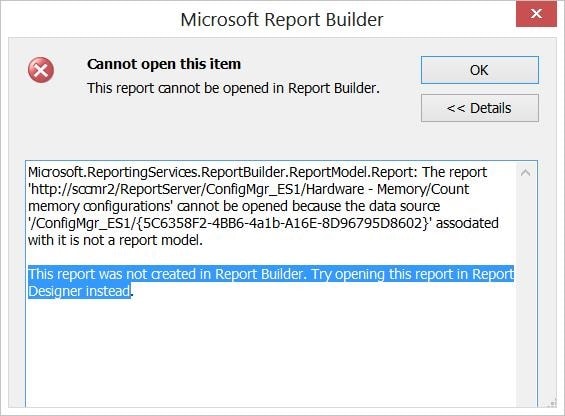This screenshot has width=565, height=416.
Task: Click 'memory configurations' cannot be opened' line
Action: 234,206
